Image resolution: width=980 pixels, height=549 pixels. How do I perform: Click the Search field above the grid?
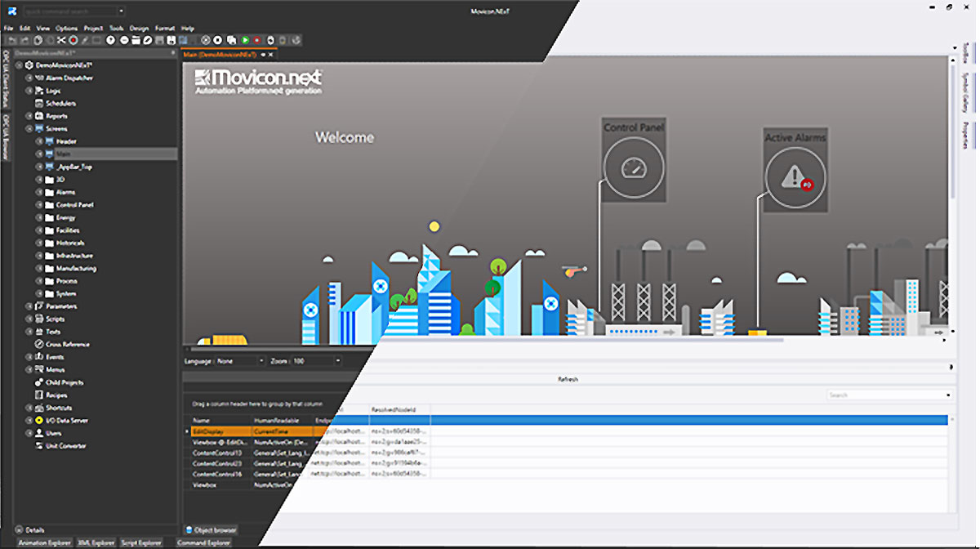tap(890, 395)
